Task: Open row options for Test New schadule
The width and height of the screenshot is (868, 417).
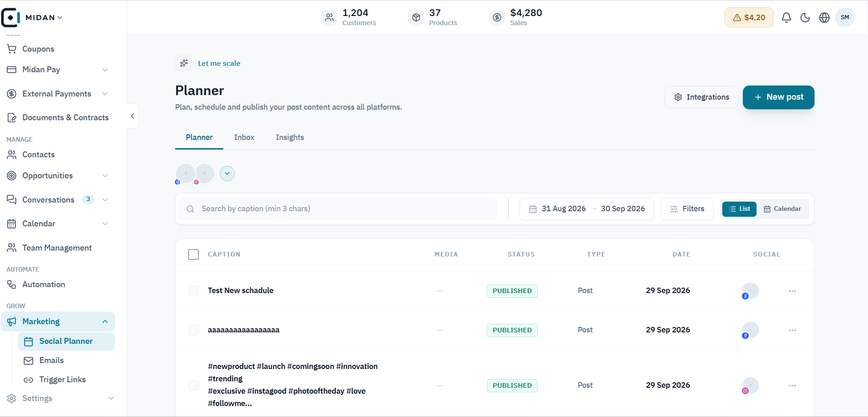Action: (x=792, y=291)
